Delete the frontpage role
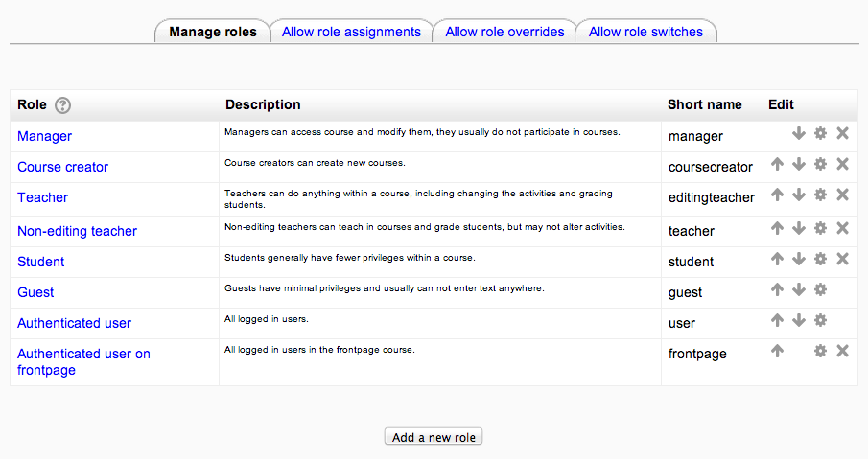 842,351
